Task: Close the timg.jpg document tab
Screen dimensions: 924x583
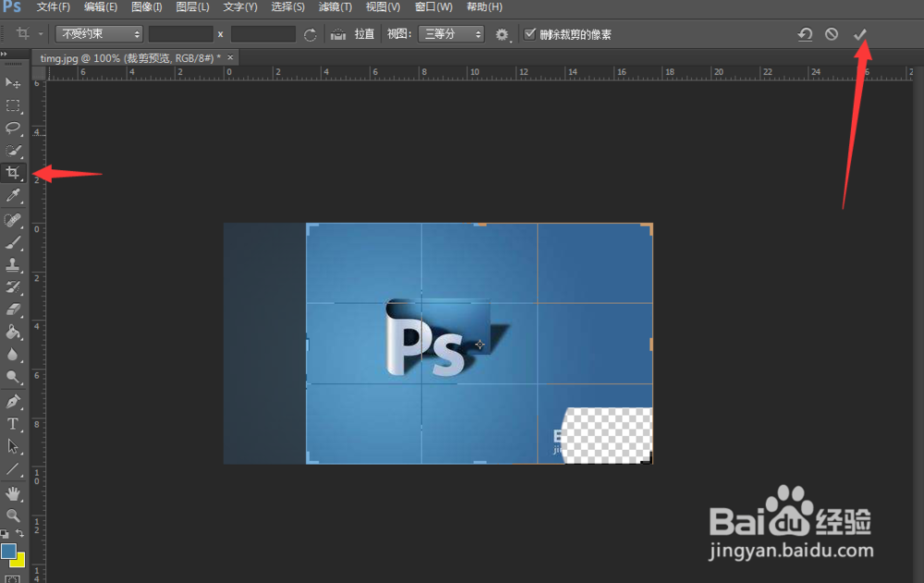Action: (x=230, y=57)
